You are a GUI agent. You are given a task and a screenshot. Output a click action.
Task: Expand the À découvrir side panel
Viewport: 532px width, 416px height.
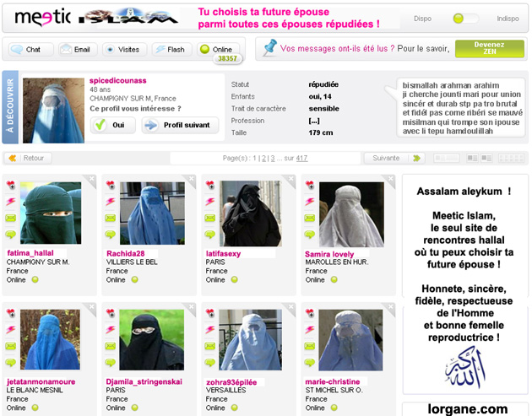coord(9,107)
